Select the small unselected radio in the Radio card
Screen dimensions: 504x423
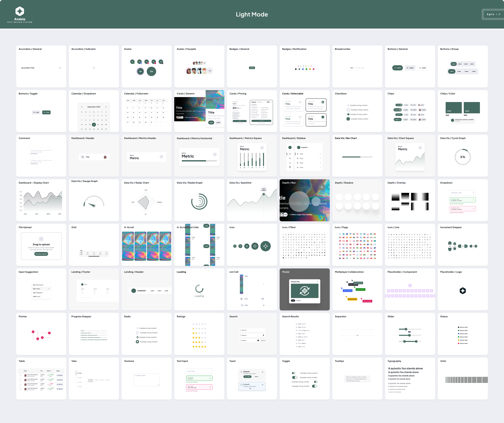click(138, 328)
